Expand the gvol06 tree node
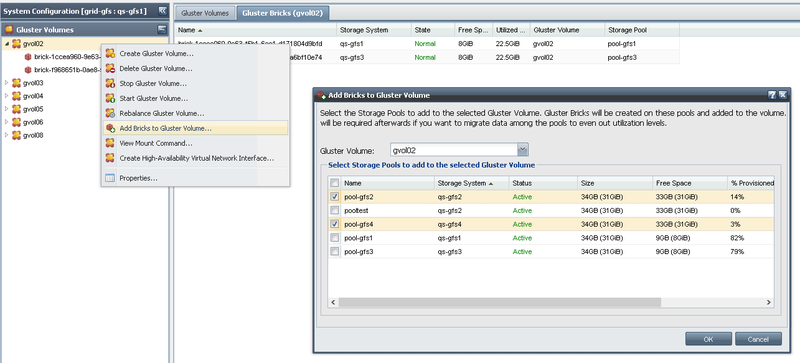This screenshot has width=800, height=363. 7,122
